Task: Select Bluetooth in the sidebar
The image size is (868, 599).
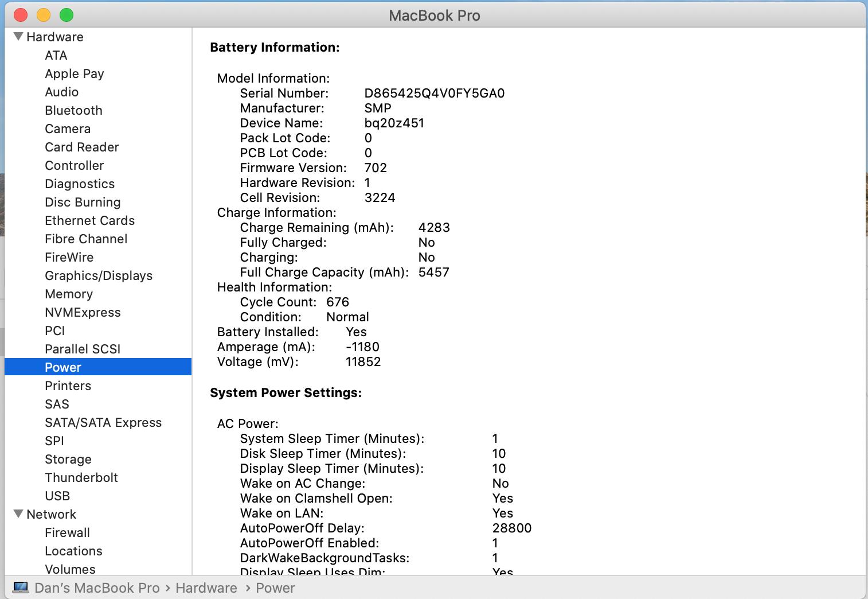Action: 73,110
